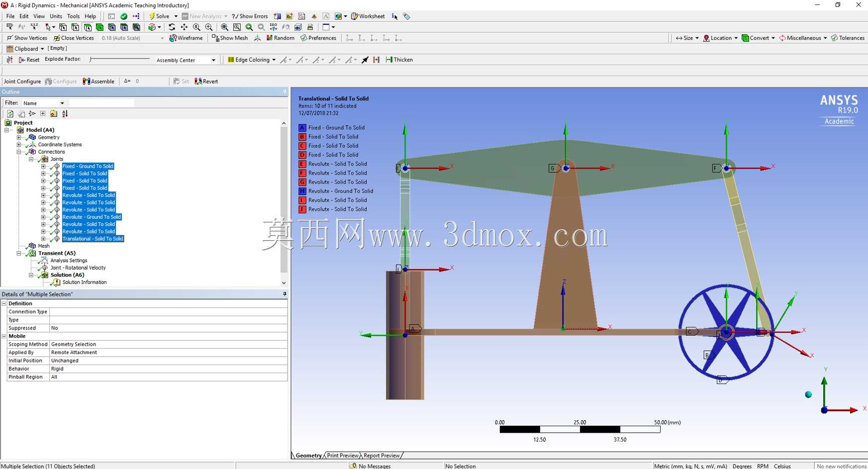Collapse the Connections tree node
868x469 pixels.
(x=19, y=152)
